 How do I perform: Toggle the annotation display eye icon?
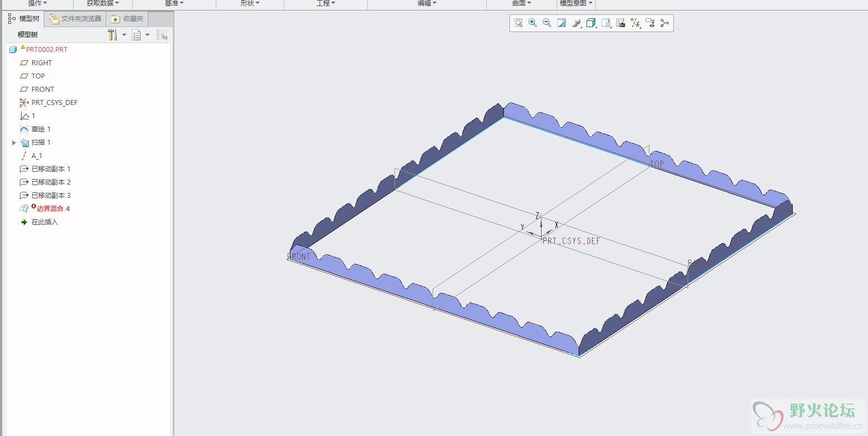click(650, 23)
